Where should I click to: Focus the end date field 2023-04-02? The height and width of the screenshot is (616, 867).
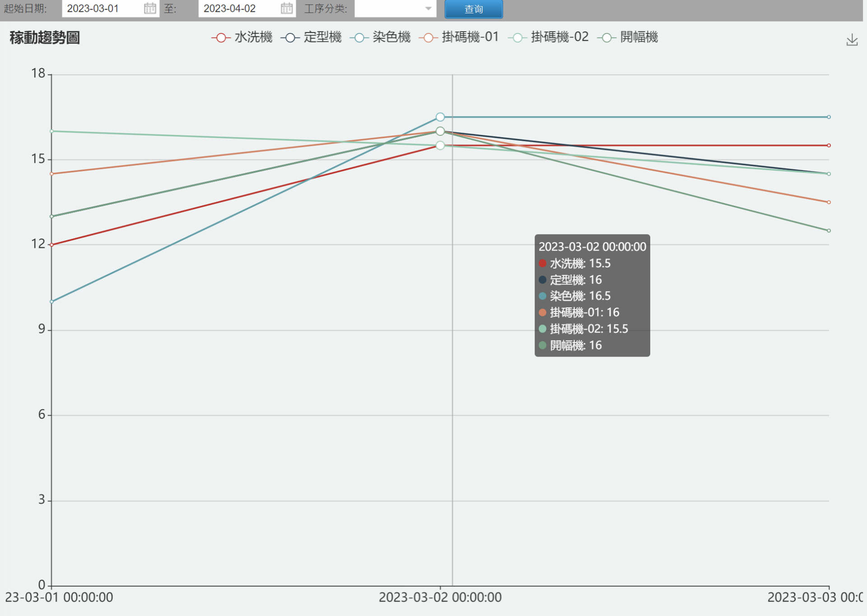(x=239, y=9)
